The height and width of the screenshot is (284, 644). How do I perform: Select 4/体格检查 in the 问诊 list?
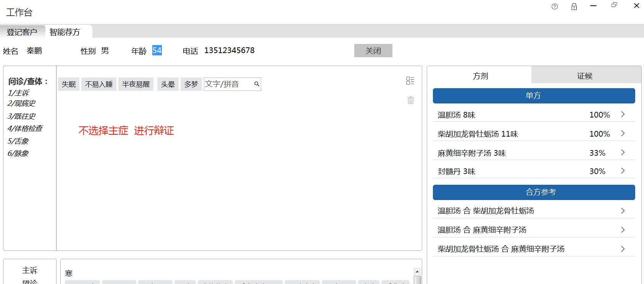click(x=25, y=128)
